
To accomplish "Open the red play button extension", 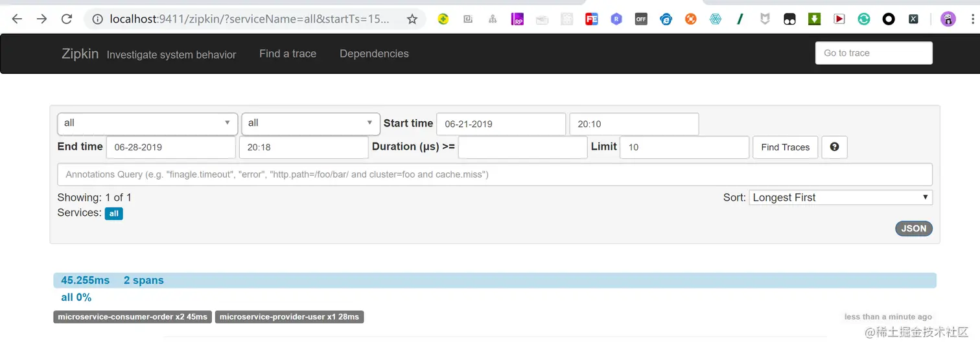I will point(839,19).
